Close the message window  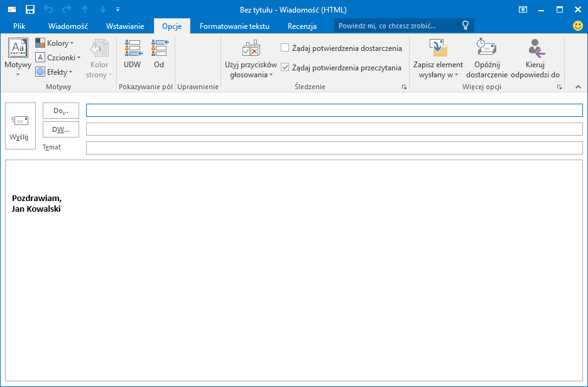(x=578, y=10)
